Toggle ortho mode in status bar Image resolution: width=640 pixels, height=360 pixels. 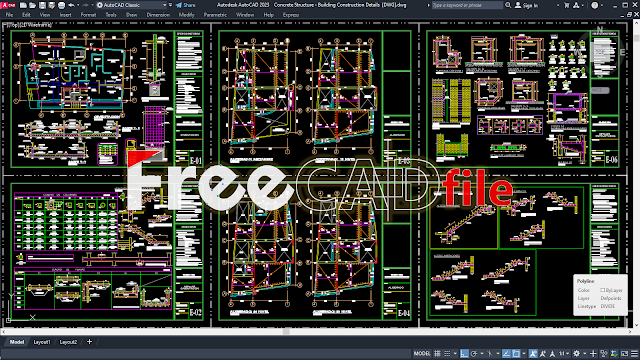464,354
